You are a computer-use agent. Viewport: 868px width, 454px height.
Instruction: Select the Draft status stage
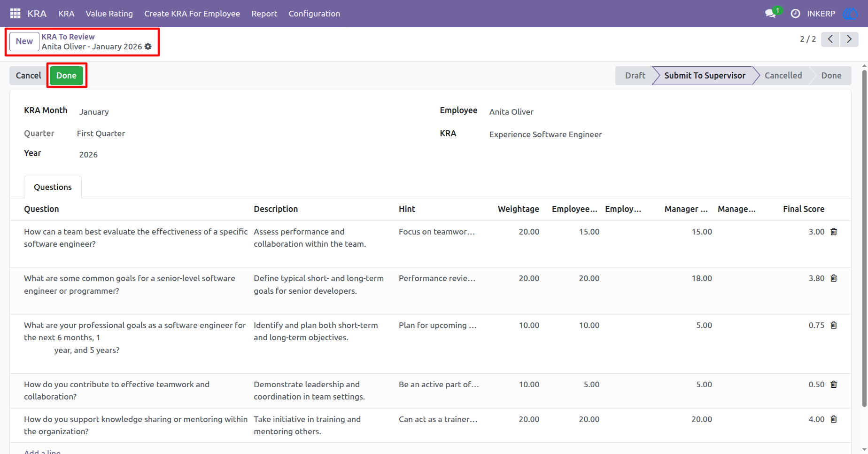[635, 76]
